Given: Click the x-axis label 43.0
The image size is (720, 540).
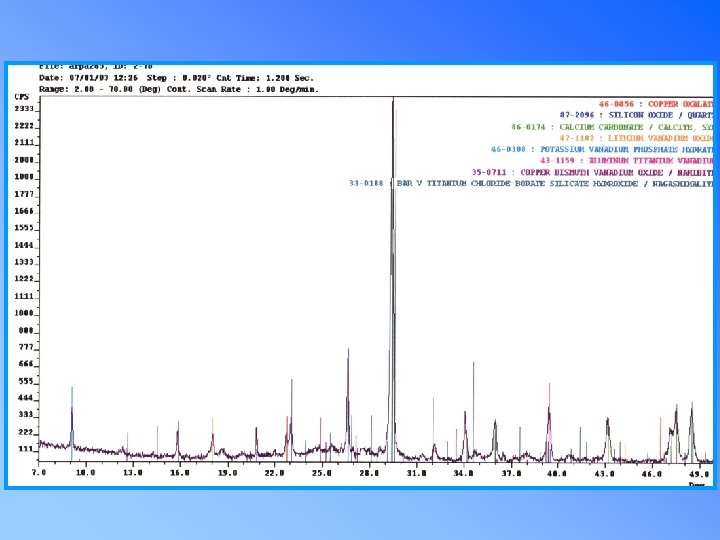Looking at the screenshot, I should tap(604, 472).
